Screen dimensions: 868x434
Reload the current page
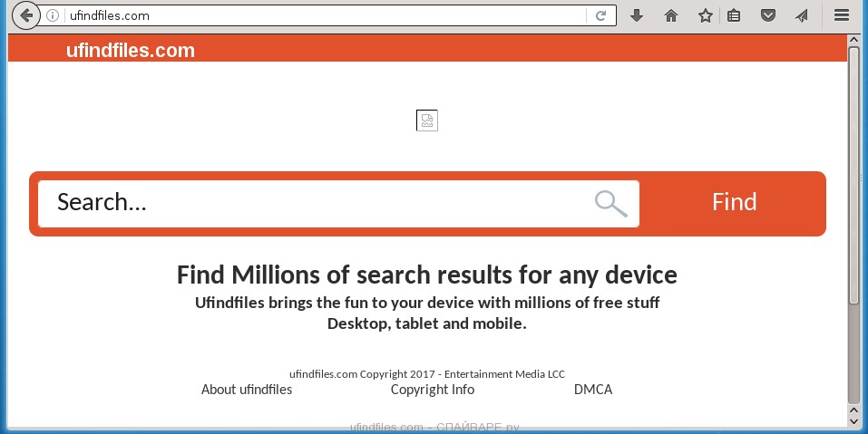600,15
